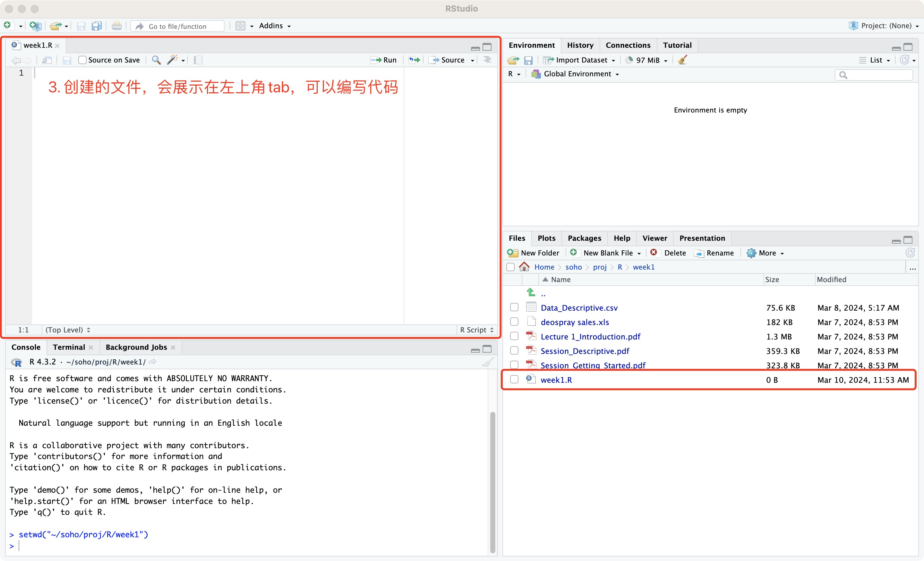Click the create project icon in the main toolbar

(x=35, y=26)
